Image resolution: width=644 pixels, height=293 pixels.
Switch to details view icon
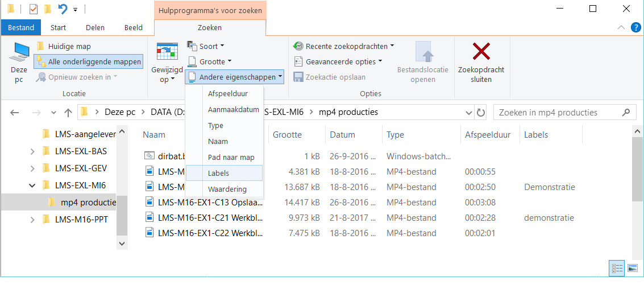(617, 269)
